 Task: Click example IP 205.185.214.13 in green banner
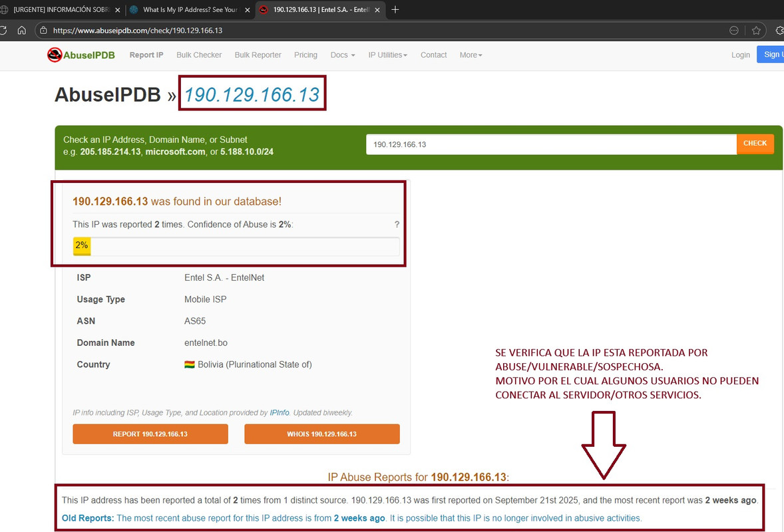click(110, 152)
